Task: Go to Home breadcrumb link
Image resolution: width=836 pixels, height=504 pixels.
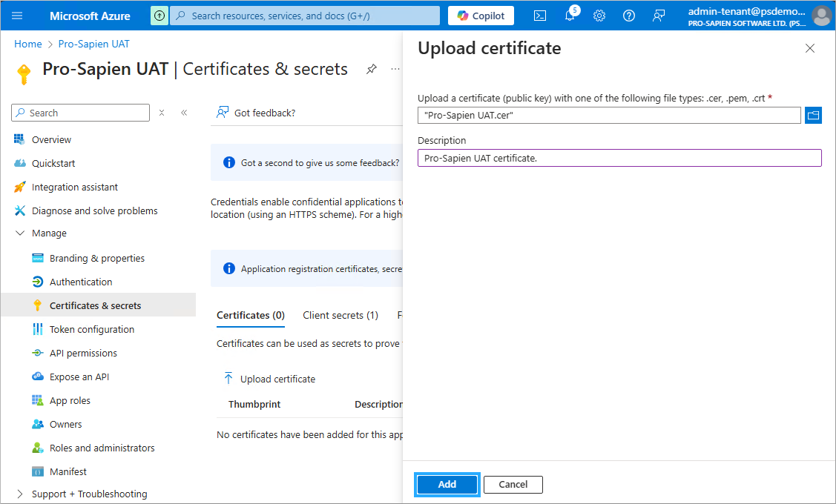Action: tap(28, 44)
